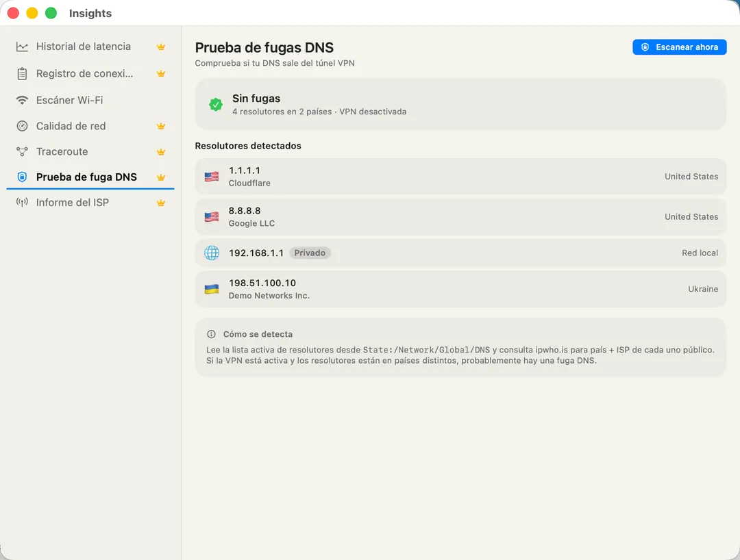Click the US flag beside 8.8.8.8
740x560 pixels.
click(x=212, y=217)
